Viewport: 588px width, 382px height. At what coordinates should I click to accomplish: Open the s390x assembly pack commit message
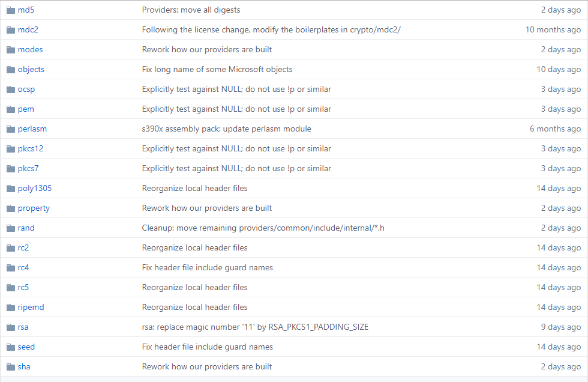click(226, 129)
